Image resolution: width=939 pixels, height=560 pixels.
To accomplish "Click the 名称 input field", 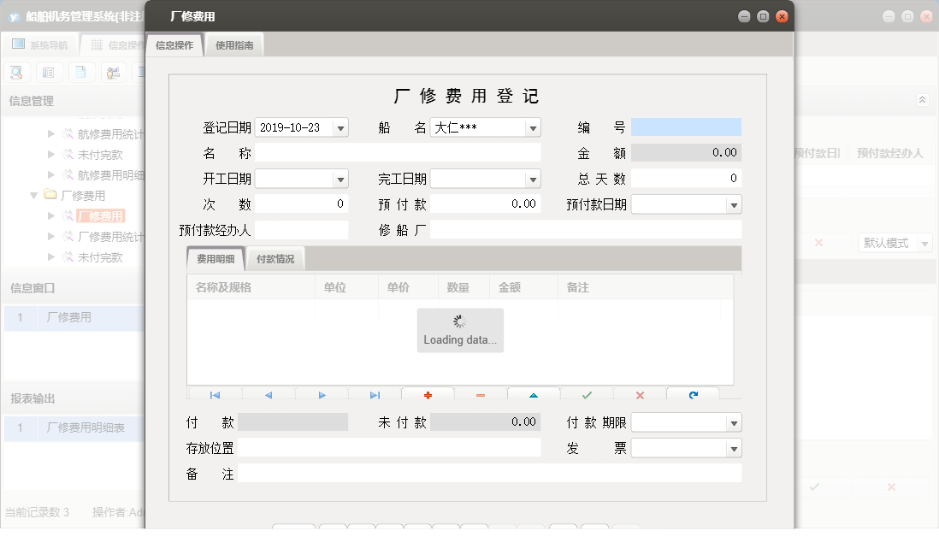I will pos(398,153).
